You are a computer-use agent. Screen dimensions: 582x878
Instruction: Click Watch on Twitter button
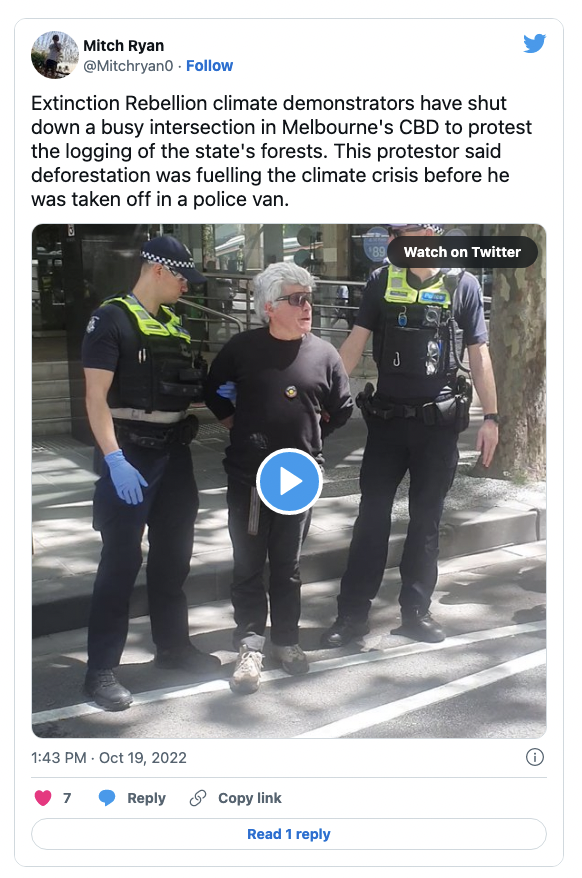(462, 252)
